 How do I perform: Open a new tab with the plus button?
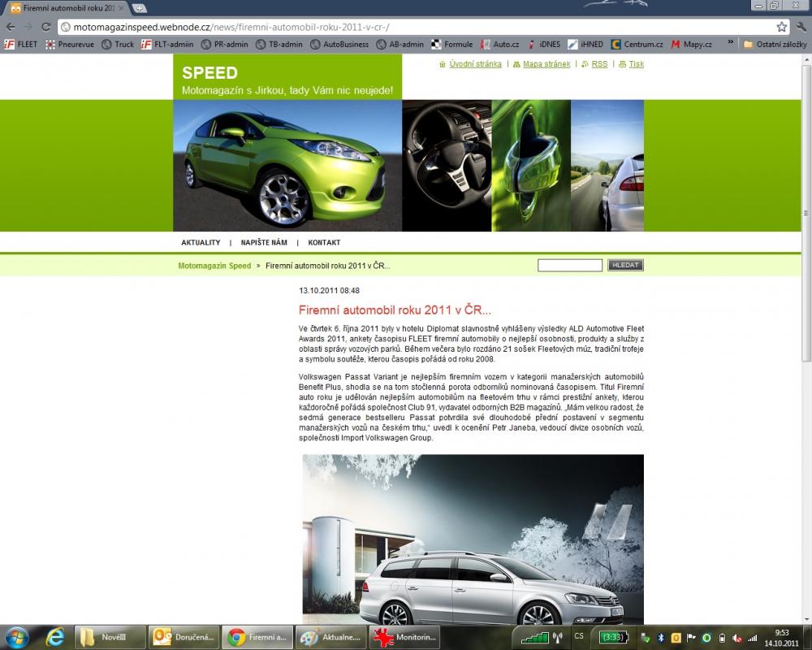click(x=140, y=8)
